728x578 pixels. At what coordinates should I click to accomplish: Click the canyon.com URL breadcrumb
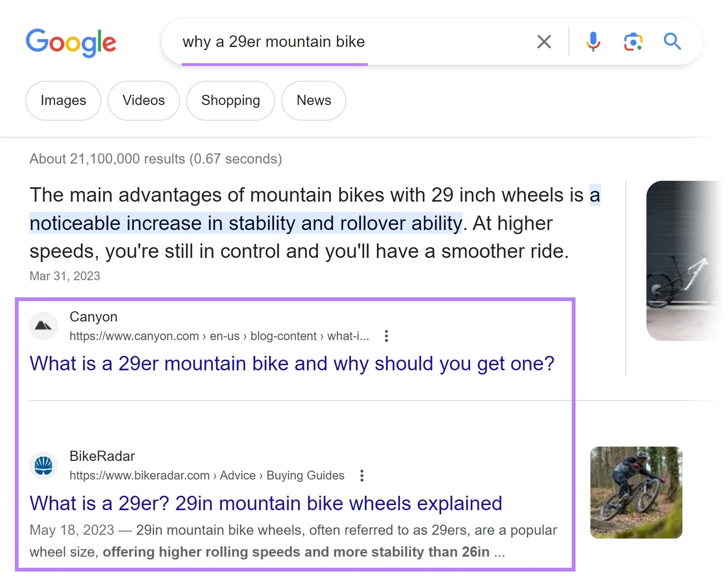click(219, 336)
